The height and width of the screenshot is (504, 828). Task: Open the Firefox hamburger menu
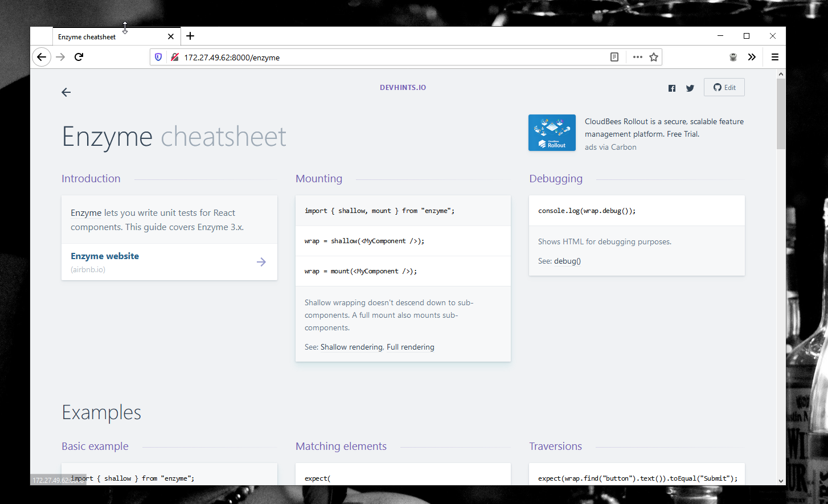[775, 57]
